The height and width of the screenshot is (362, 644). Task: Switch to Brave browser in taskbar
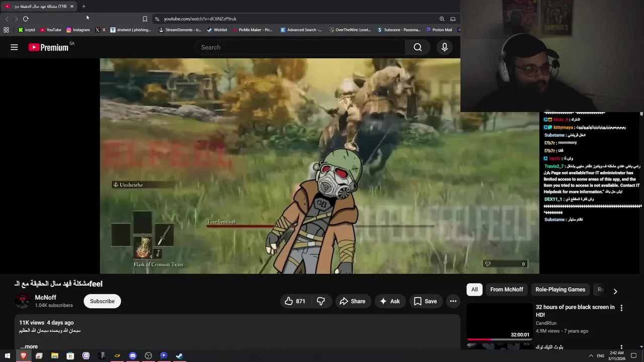pyautogui.click(x=23, y=356)
